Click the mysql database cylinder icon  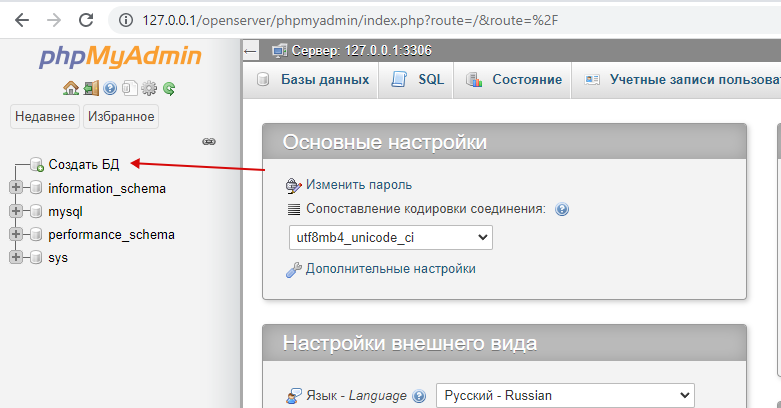36,211
